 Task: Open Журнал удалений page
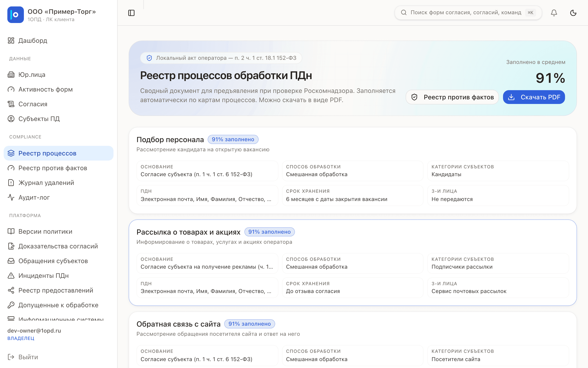[59, 183]
